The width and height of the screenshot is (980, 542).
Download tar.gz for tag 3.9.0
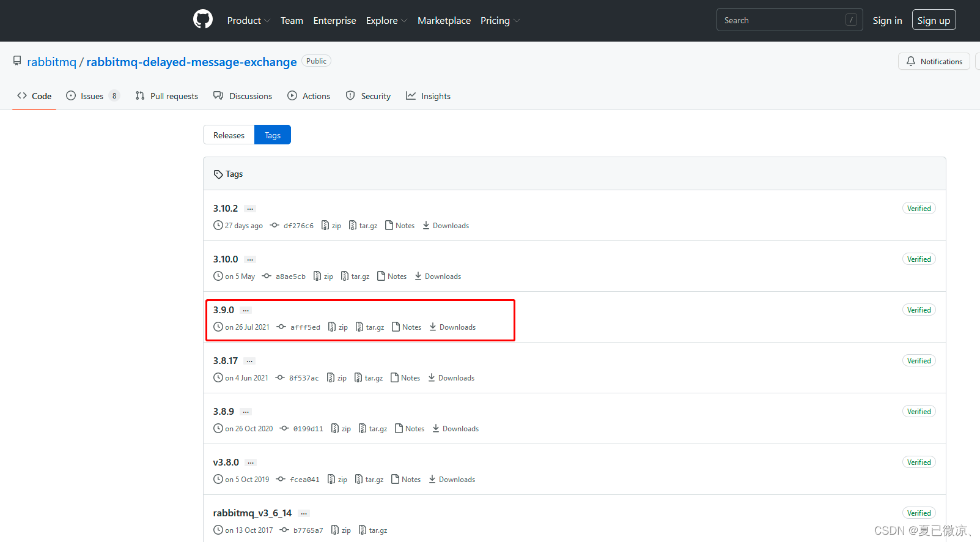click(370, 327)
